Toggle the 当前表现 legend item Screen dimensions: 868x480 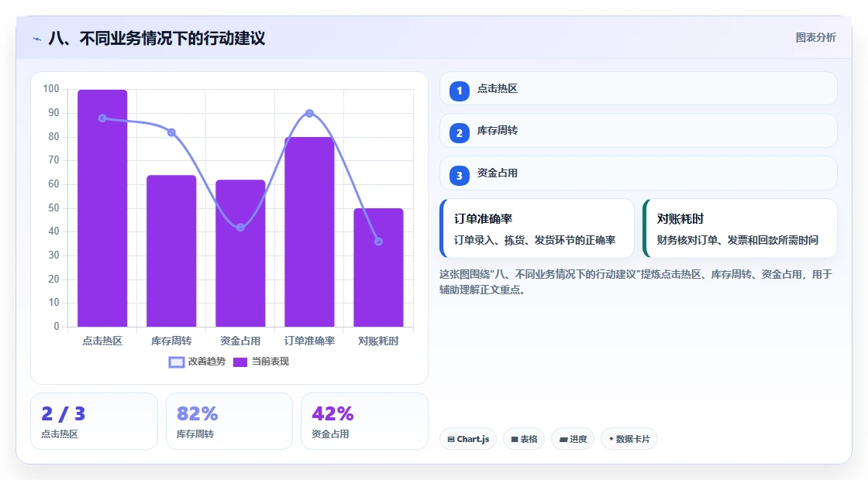coord(260,362)
